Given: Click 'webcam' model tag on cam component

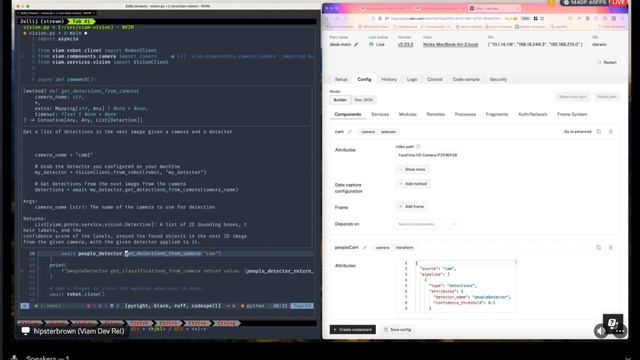Looking at the screenshot, I should 388,132.
